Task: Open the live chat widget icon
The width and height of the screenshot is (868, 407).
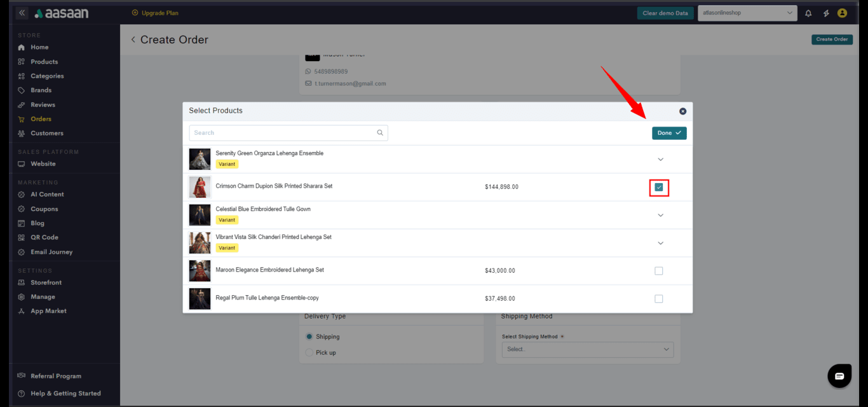Action: (x=839, y=376)
